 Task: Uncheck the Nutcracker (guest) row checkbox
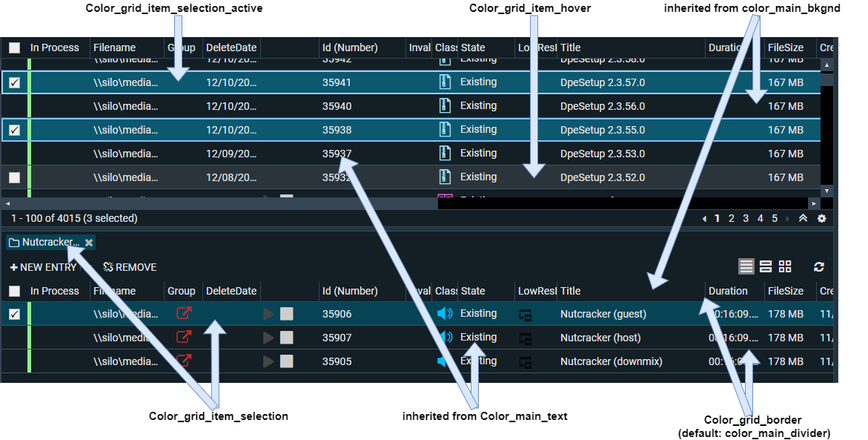(x=14, y=315)
